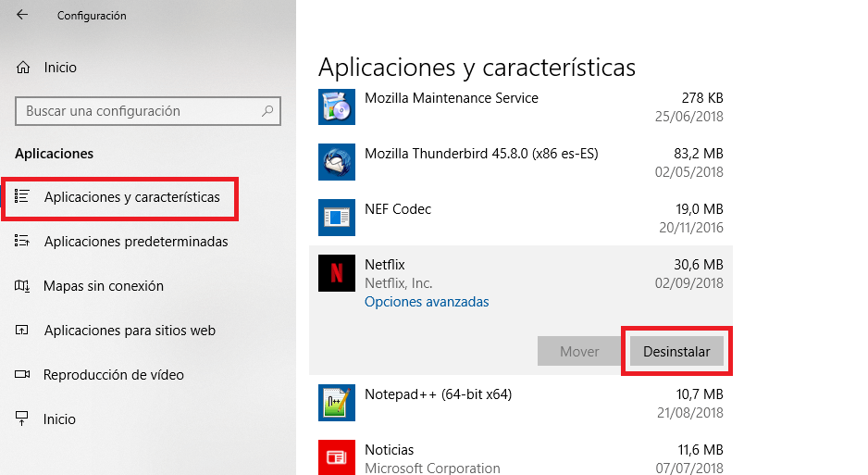Image resolution: width=868 pixels, height=475 pixels.
Task: Click the Netflix app icon
Action: click(x=337, y=273)
